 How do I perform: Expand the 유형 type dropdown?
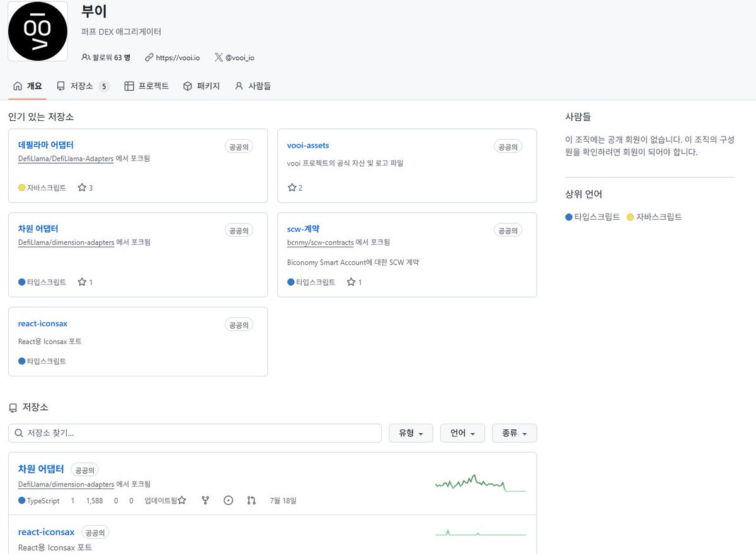[411, 433]
